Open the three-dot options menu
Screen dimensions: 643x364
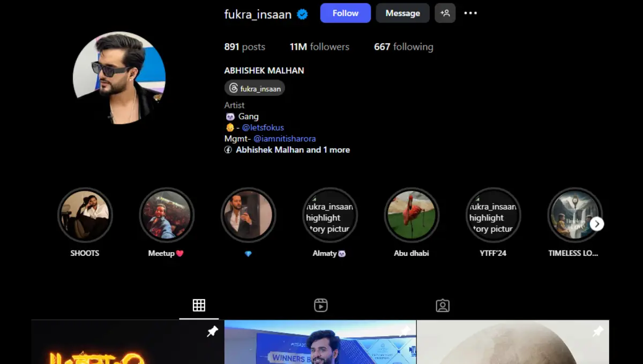[470, 13]
